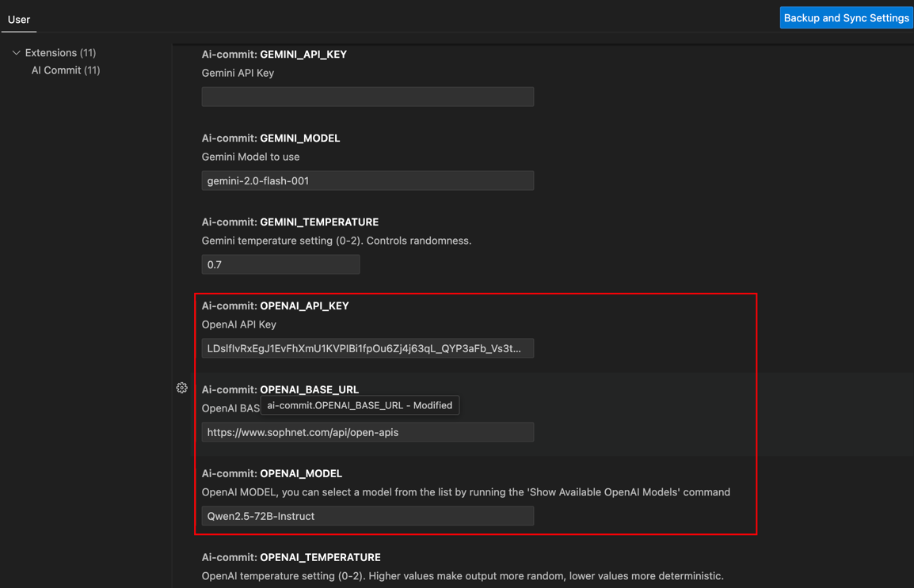Click the Gemini temperature field showing 0.7
This screenshot has width=914, height=588.
[x=280, y=264]
